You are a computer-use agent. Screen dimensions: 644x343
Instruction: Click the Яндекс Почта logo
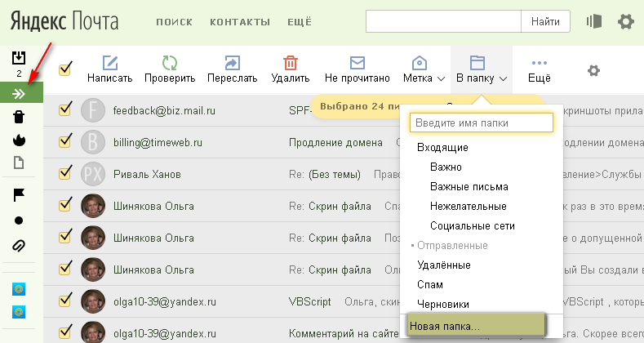click(x=64, y=20)
